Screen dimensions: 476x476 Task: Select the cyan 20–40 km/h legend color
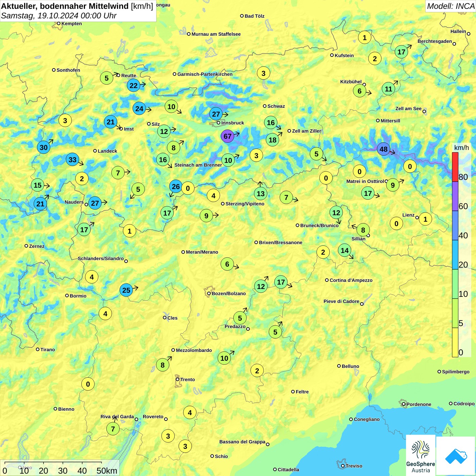[x=455, y=255]
